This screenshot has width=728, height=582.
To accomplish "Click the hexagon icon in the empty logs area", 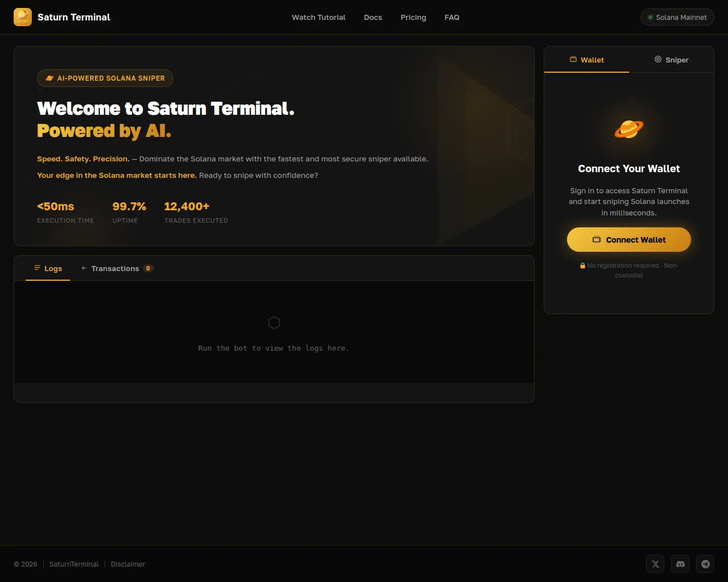I will coord(274,323).
